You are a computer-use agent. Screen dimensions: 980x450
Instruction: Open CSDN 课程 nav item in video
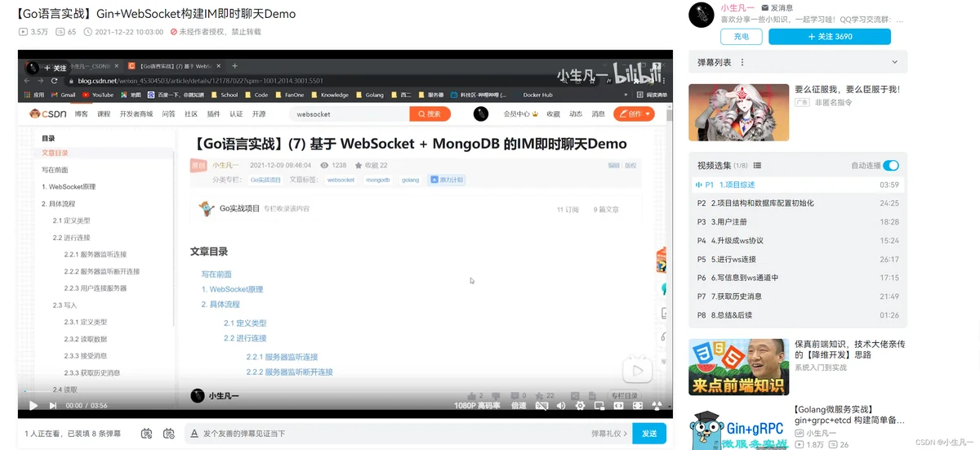tap(104, 114)
